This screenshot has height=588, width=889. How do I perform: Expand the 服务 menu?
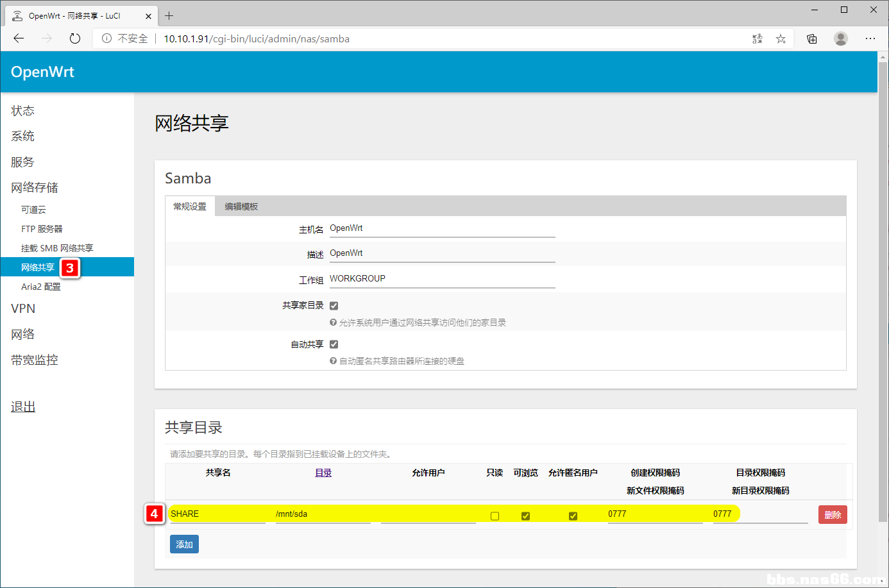[23, 162]
